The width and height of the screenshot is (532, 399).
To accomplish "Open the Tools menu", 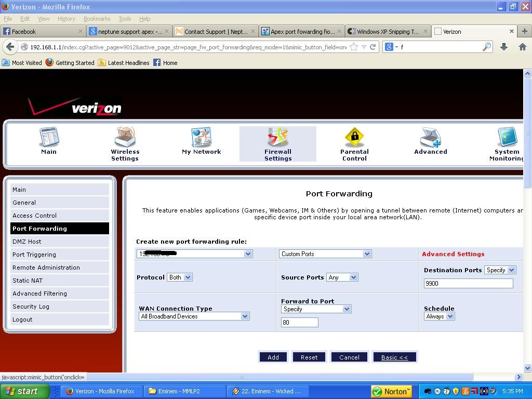I will tap(125, 19).
